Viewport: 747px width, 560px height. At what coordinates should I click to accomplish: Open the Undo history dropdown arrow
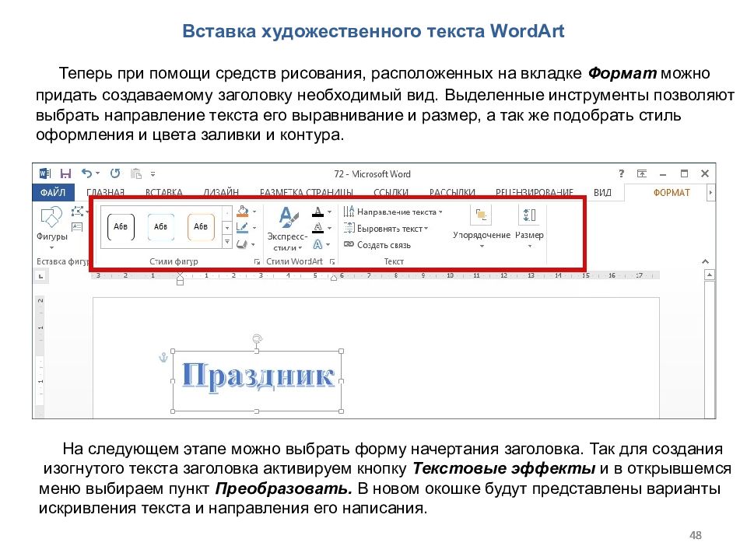pyautogui.click(x=98, y=173)
